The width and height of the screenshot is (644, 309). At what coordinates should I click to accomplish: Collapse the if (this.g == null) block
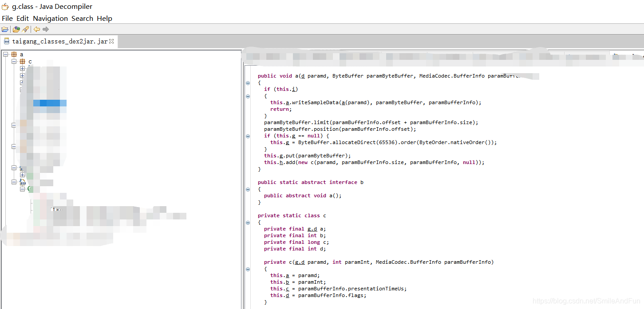coord(248,136)
